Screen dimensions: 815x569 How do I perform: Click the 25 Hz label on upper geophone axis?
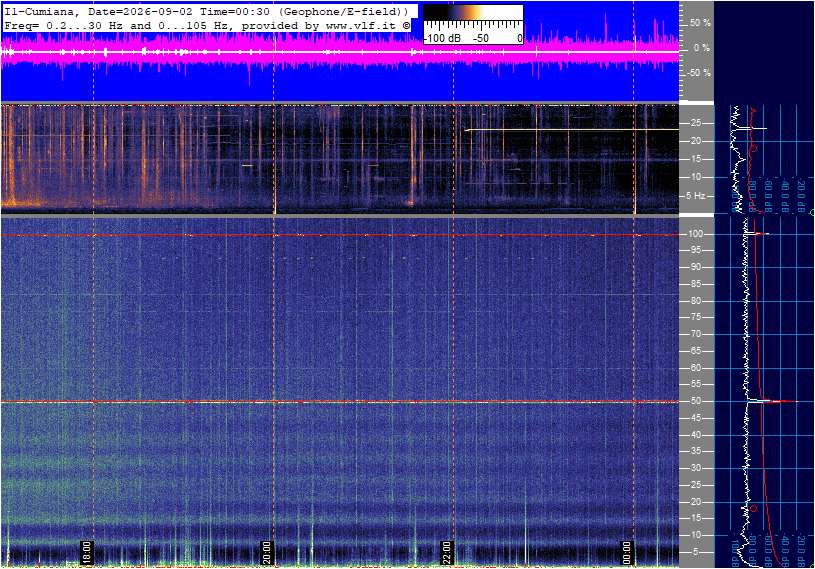pos(694,123)
